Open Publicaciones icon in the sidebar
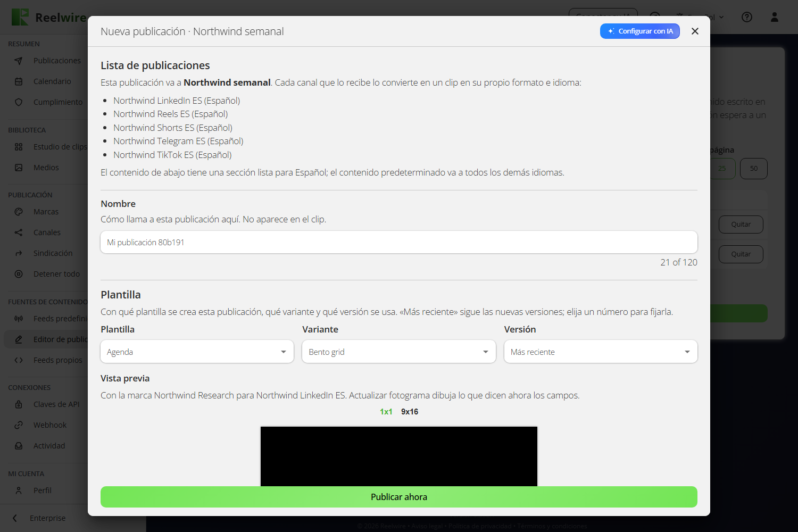This screenshot has width=798, height=532. click(x=19, y=61)
